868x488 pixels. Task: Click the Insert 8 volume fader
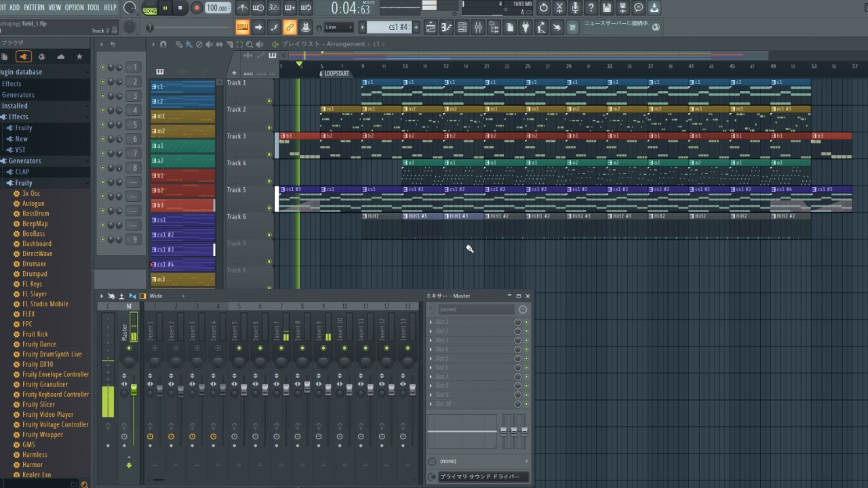pos(307,386)
